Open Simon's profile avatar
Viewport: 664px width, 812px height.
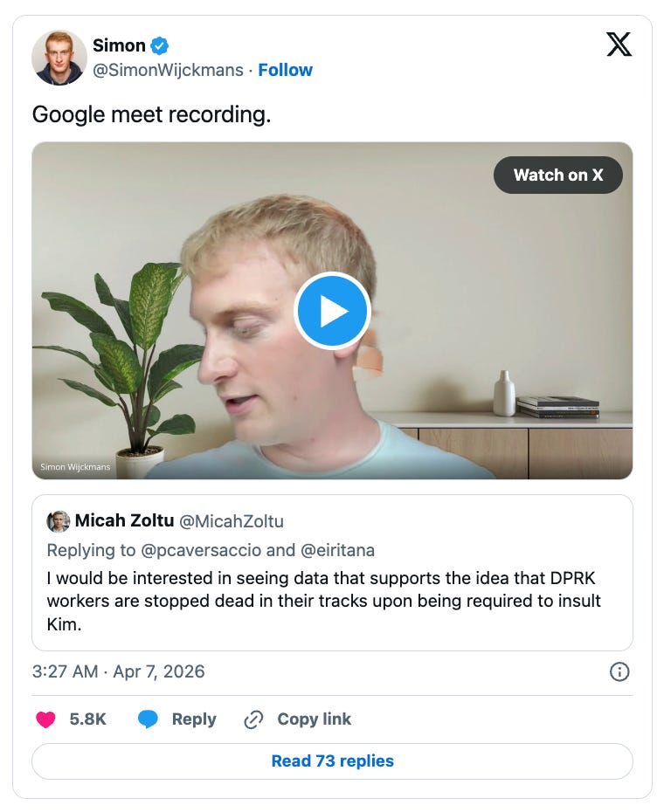click(x=59, y=58)
